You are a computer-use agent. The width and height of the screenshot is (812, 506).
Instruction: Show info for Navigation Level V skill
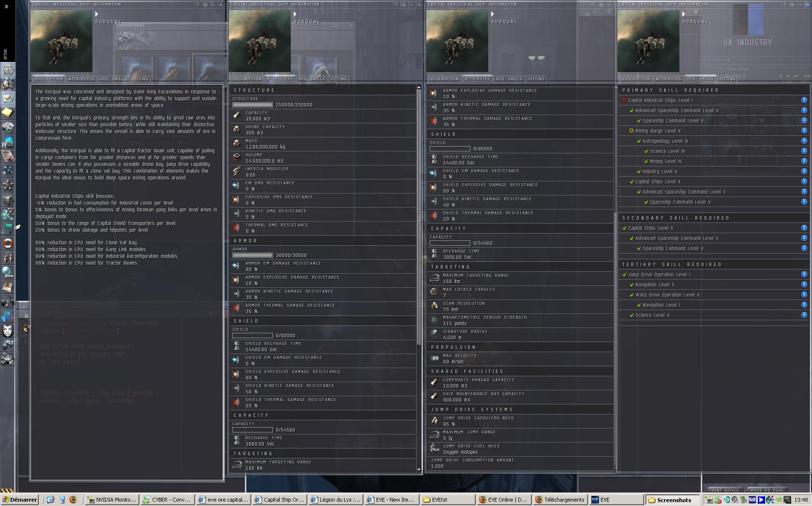coord(804,284)
